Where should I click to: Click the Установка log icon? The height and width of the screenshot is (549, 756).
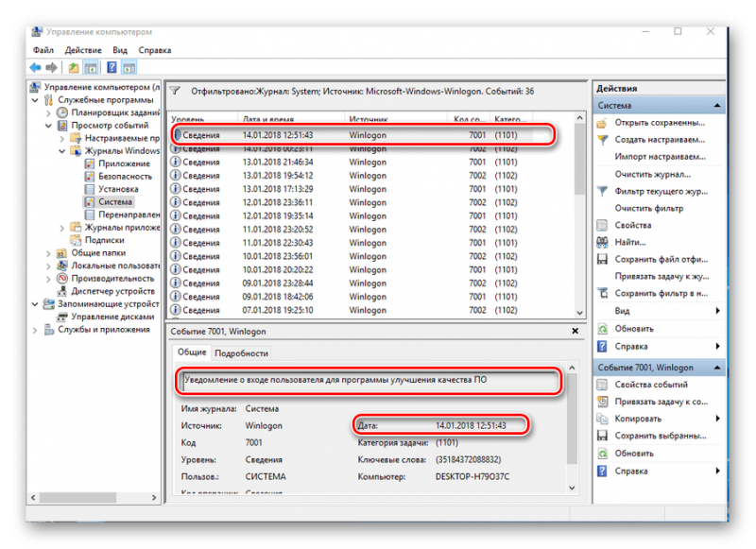click(90, 189)
